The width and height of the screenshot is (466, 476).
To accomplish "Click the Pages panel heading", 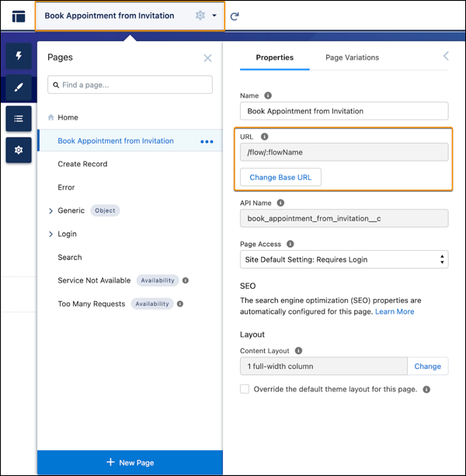I will (60, 57).
